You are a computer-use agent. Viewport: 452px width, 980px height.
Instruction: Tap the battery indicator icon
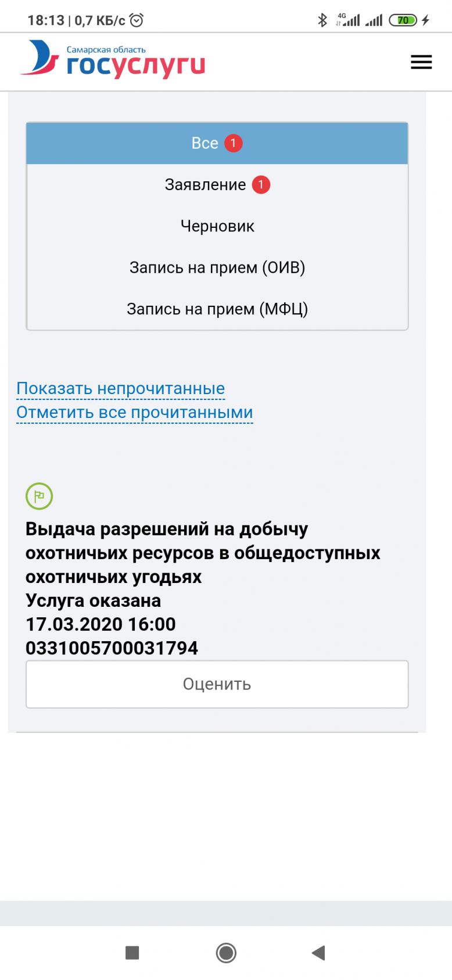pos(403,20)
